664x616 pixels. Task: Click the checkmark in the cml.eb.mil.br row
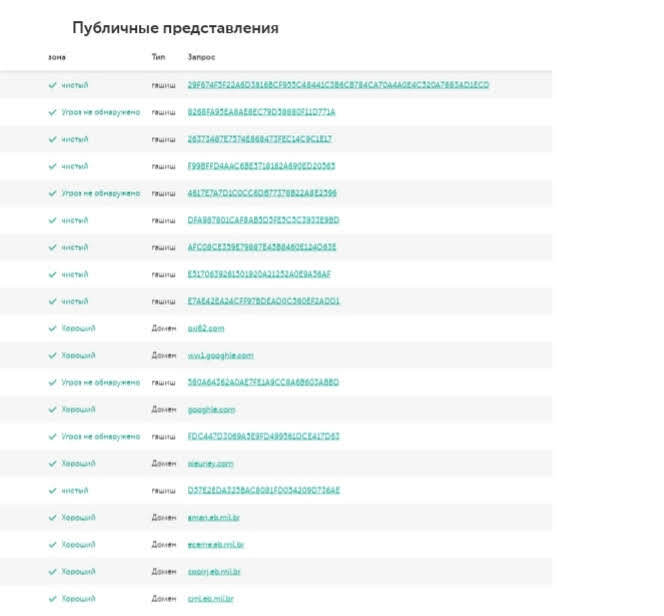53,598
